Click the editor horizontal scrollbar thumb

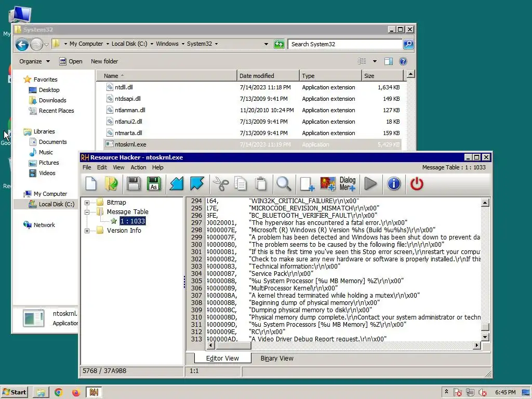click(x=233, y=345)
